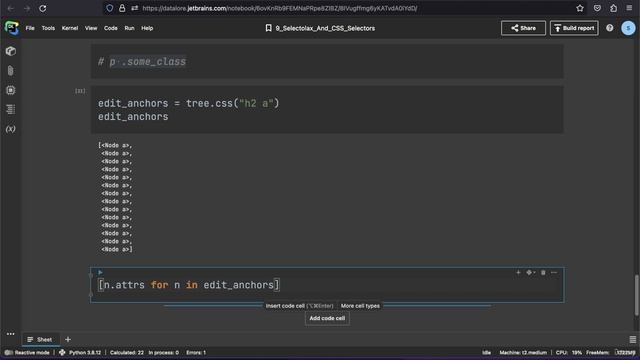Viewport: 640px width, 360px height.
Task: Open the sheets list icon at bottom right
Action: click(x=633, y=340)
